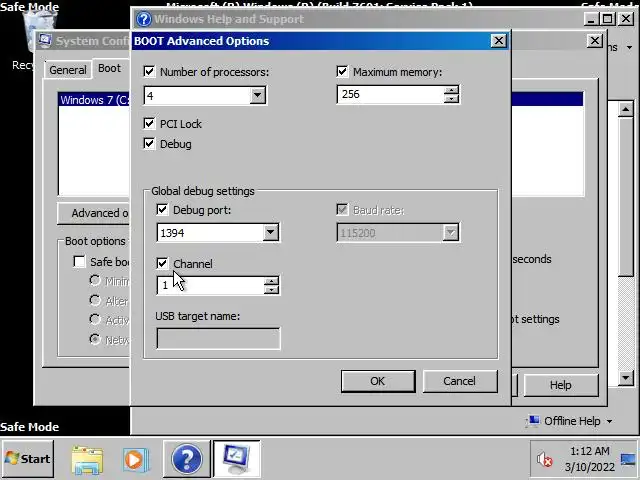
Task: Switch to the General tab
Action: click(68, 70)
